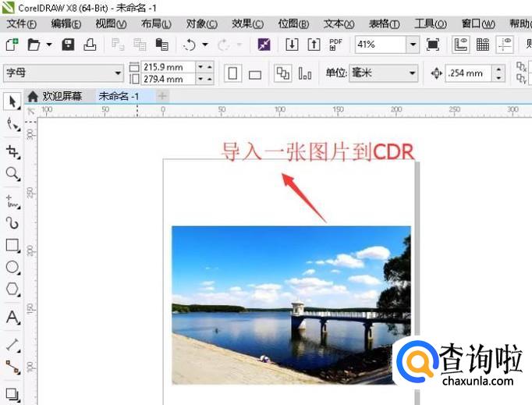Image resolution: width=532 pixels, height=405 pixels.
Task: Open the 工具(O) menu
Action: [x=431, y=23]
